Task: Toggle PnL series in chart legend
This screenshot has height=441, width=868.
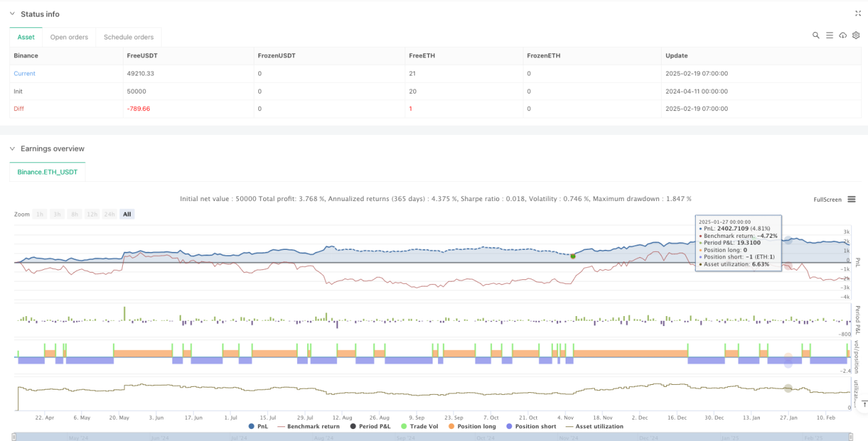Action: (x=260, y=426)
